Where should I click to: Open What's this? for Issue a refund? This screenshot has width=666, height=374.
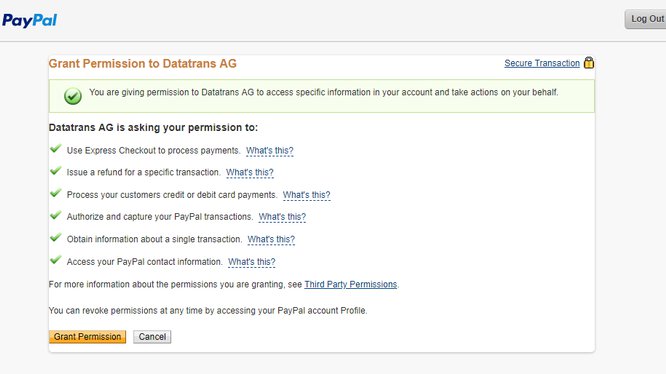[x=250, y=173]
